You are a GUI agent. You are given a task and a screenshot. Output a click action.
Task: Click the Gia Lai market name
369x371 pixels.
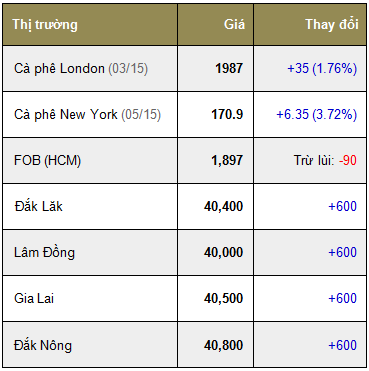coord(34,298)
